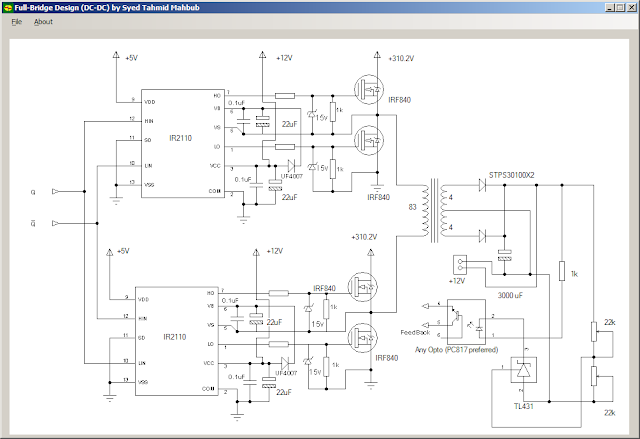Screen dimensions: 640x439
Task: Open the File menu
Action: click(16, 22)
